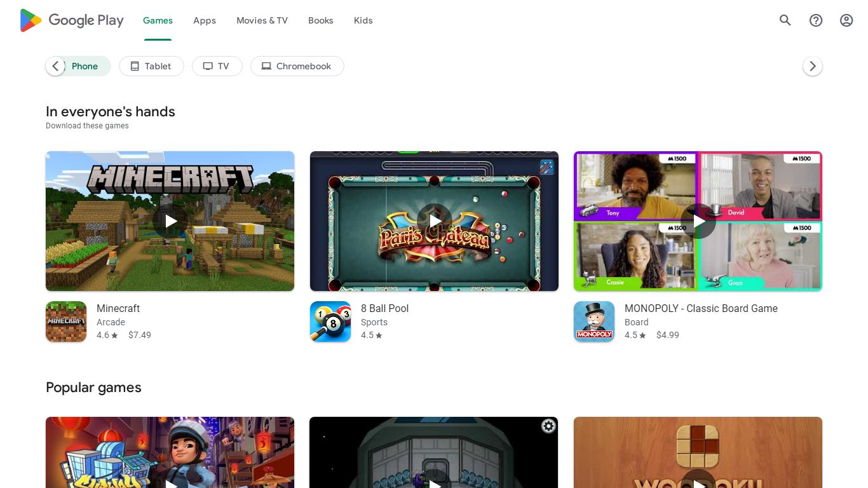Play the 8 Ball Pool trailer video

coord(435,221)
